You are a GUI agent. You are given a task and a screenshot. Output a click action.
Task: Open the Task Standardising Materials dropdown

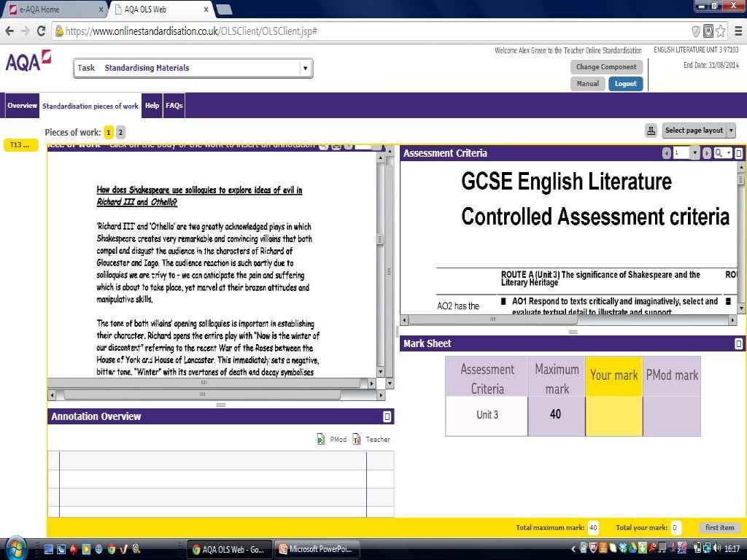coord(305,68)
